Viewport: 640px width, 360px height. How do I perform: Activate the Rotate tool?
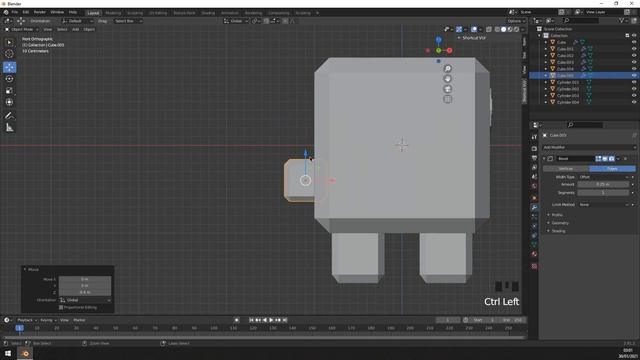coord(9,79)
